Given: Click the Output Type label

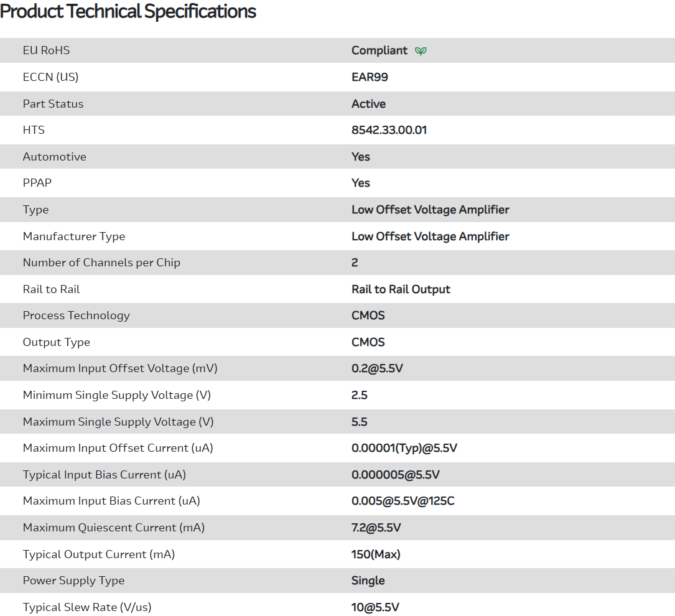Looking at the screenshot, I should (x=56, y=342).
